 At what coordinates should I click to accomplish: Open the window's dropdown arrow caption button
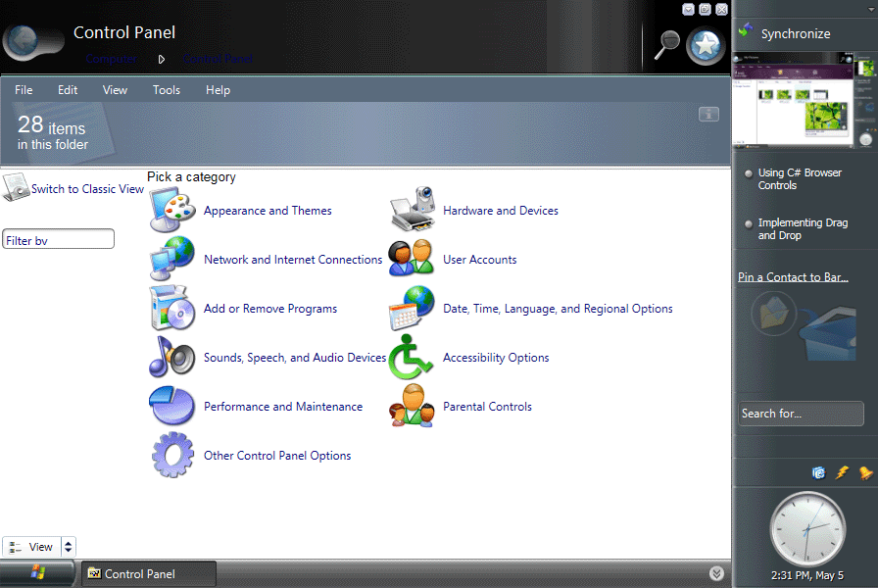pyautogui.click(x=688, y=10)
